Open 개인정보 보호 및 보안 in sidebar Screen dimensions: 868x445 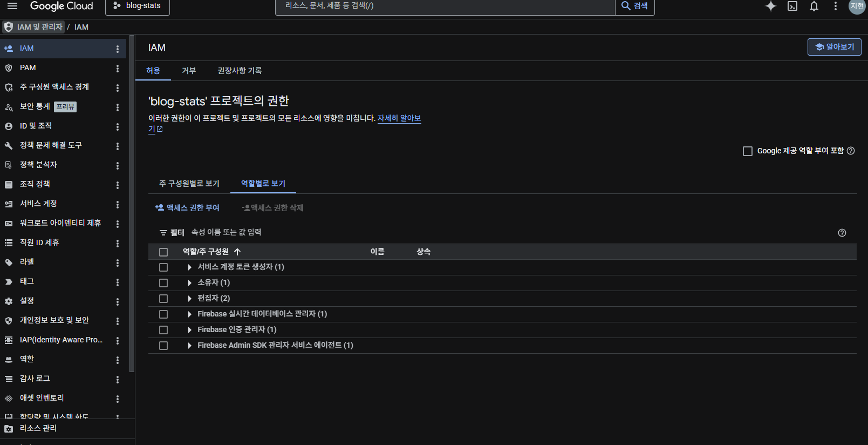[x=54, y=320]
